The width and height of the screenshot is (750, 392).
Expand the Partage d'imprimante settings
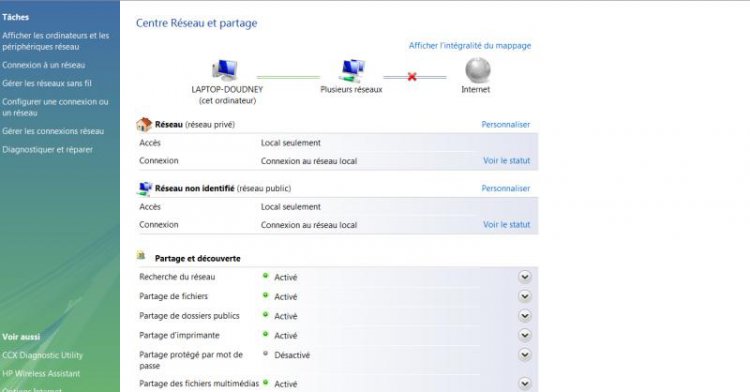click(525, 335)
